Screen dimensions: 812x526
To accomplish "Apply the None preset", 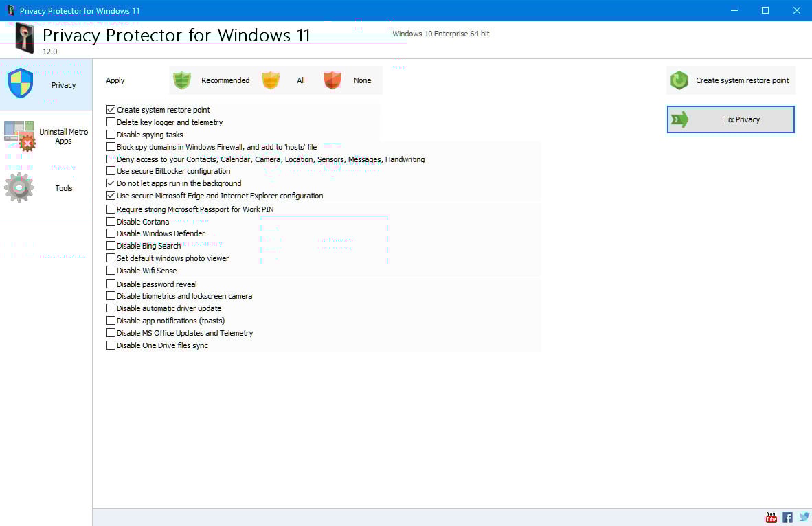I will tap(350, 80).
